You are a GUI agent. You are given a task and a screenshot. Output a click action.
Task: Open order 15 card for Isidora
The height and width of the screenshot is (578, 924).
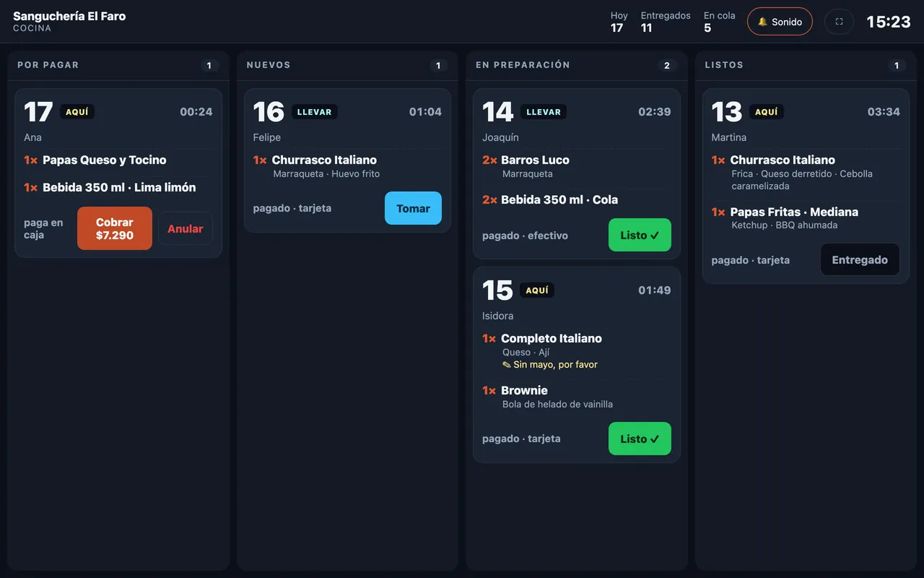(x=577, y=365)
